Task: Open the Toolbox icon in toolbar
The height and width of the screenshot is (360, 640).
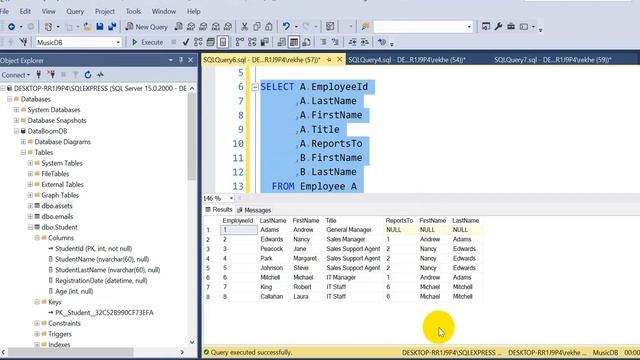Action: [511, 27]
